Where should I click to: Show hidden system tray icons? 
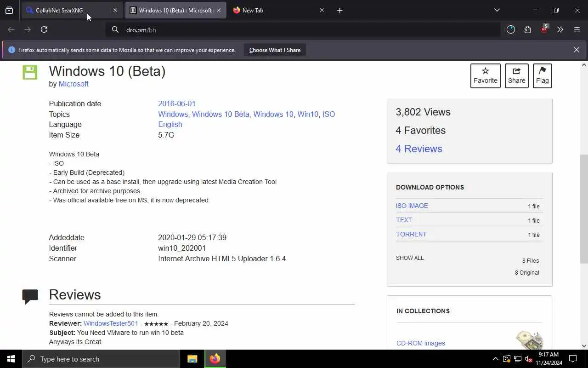click(495, 359)
